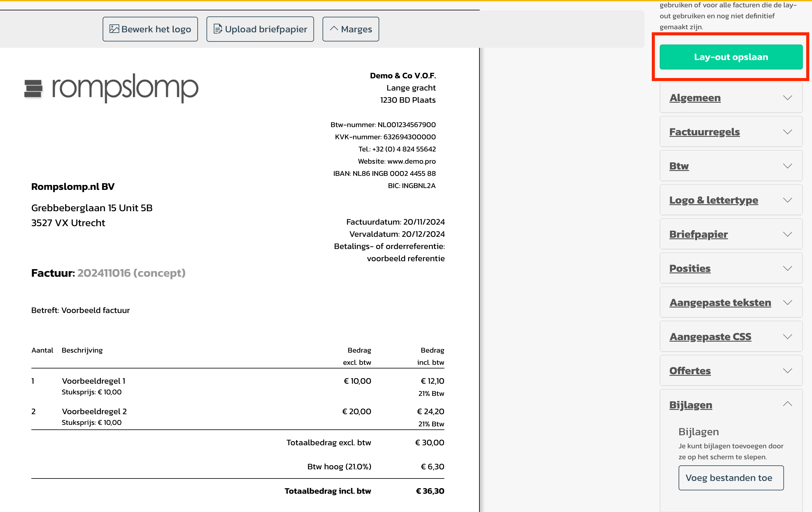Click Voeg bestanden toe button
This screenshot has height=512, width=812.
[x=731, y=478]
